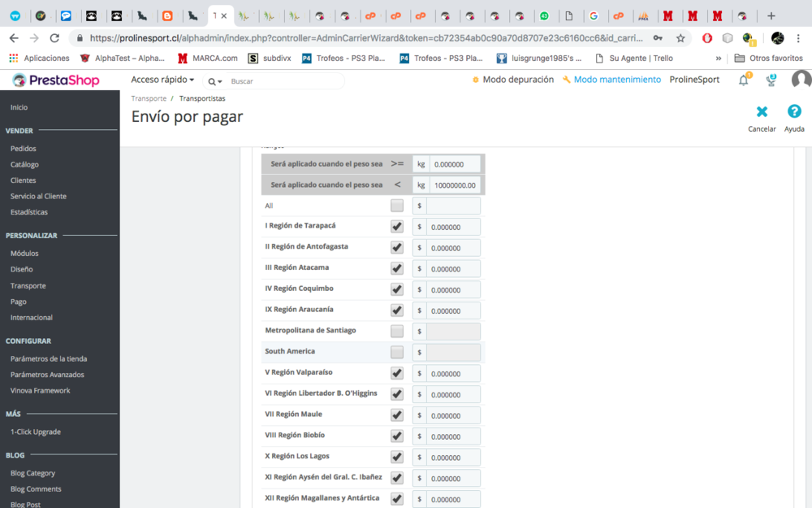Open Diseño in sidebar
The width and height of the screenshot is (812, 508).
(22, 270)
